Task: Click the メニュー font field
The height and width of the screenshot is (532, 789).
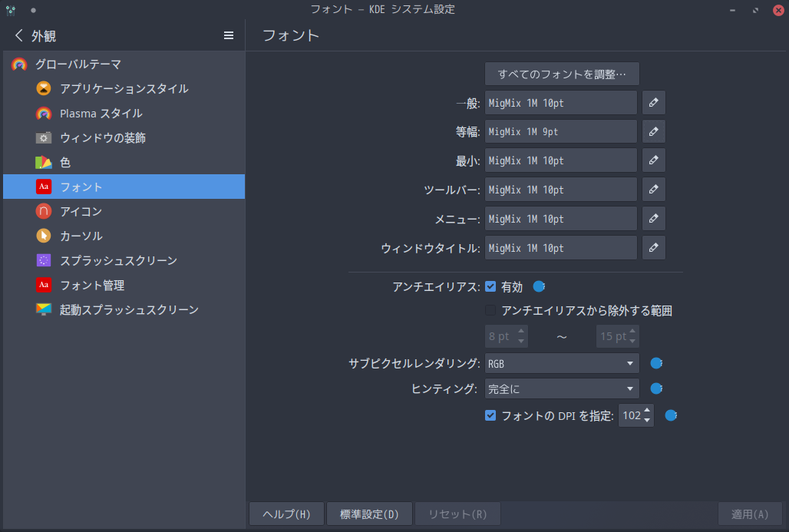Action: (560, 219)
